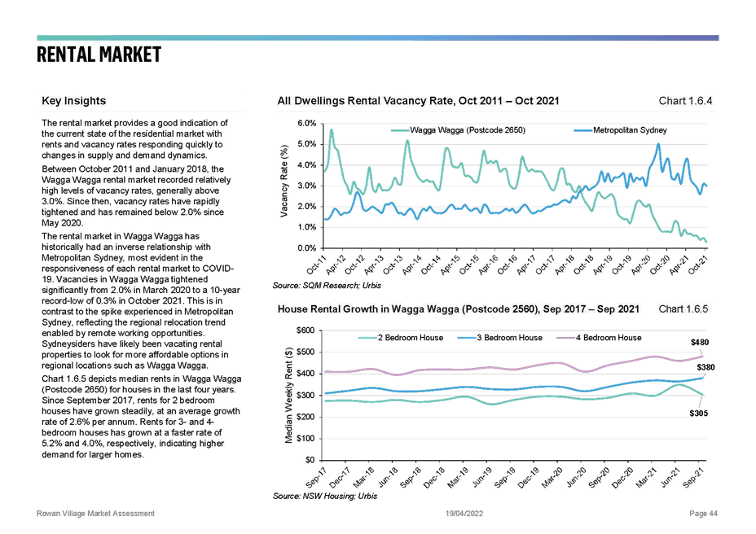Click the $0 y-axis tick label

click(310, 460)
